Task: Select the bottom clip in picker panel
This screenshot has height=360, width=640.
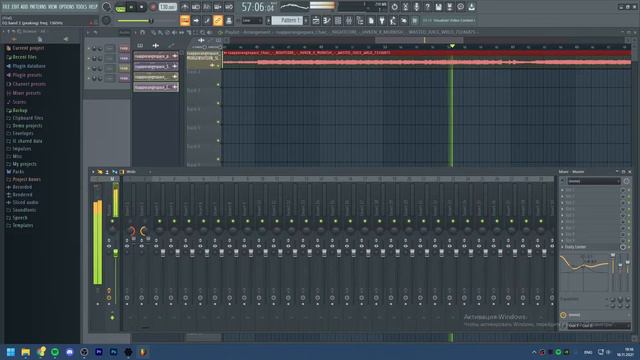Action: point(156,87)
